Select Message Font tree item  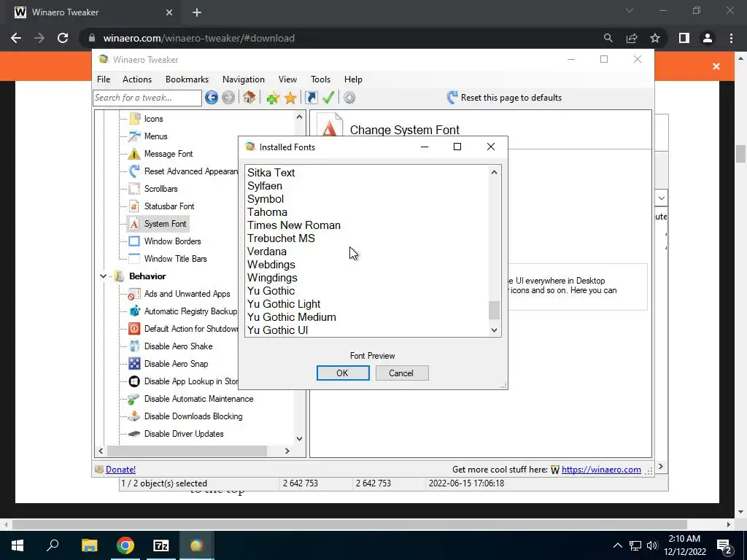click(169, 154)
